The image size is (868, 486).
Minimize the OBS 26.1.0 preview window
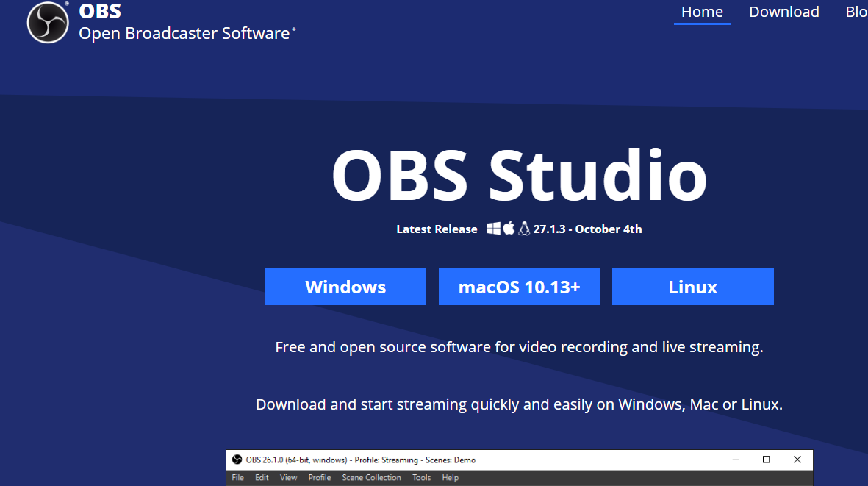coord(736,460)
